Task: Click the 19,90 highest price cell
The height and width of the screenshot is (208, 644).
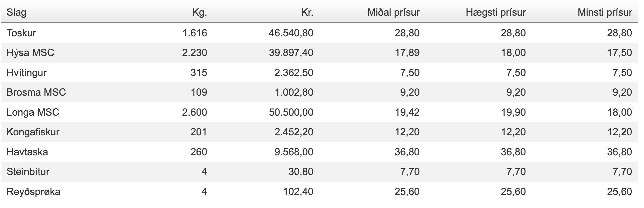Action: click(x=514, y=112)
